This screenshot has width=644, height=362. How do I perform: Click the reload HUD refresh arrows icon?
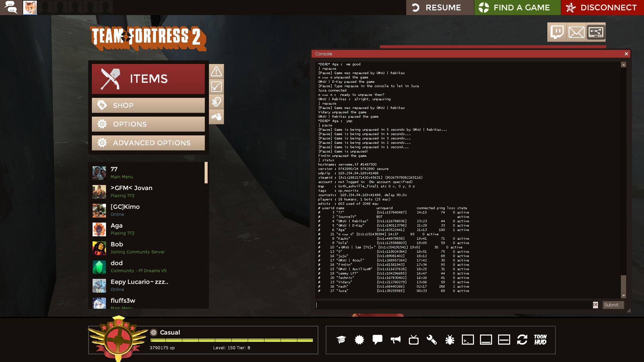[522, 340]
